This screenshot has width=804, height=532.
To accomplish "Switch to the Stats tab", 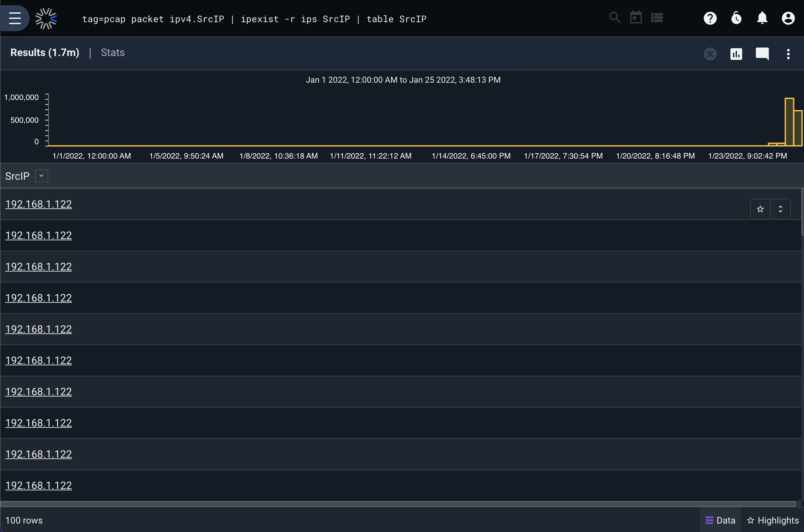I will click(x=113, y=53).
